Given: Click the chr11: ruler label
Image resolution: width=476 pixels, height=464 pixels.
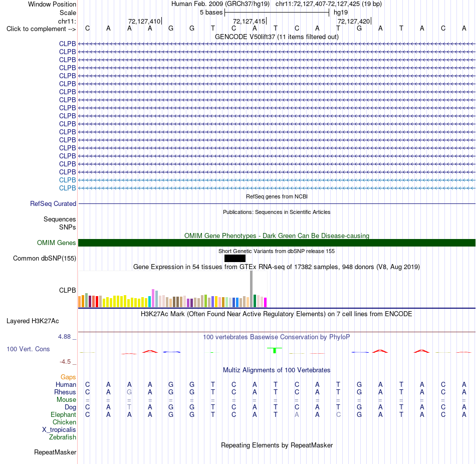Looking at the screenshot, I should coord(67,21).
